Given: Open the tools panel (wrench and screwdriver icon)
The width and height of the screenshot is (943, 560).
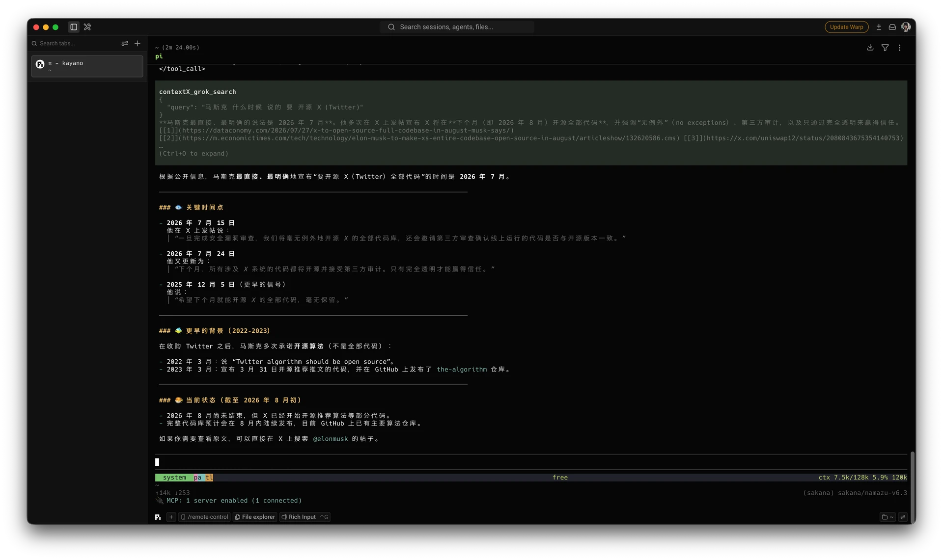Looking at the screenshot, I should pos(87,27).
